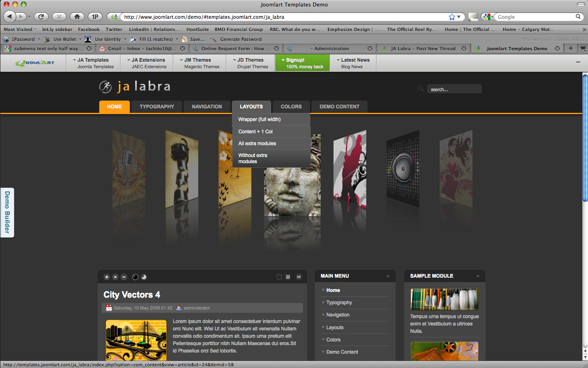Choose Without extra modules layout
The height and width of the screenshot is (368, 588).
[x=271, y=158]
